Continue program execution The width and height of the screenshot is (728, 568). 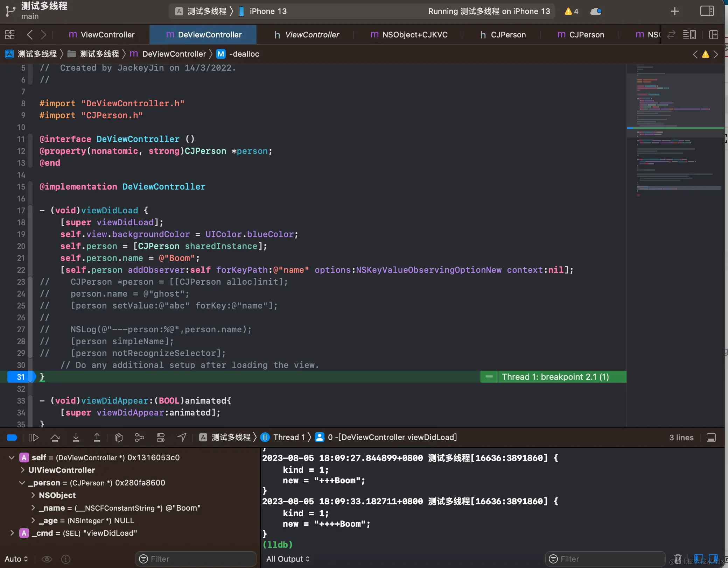(x=34, y=438)
